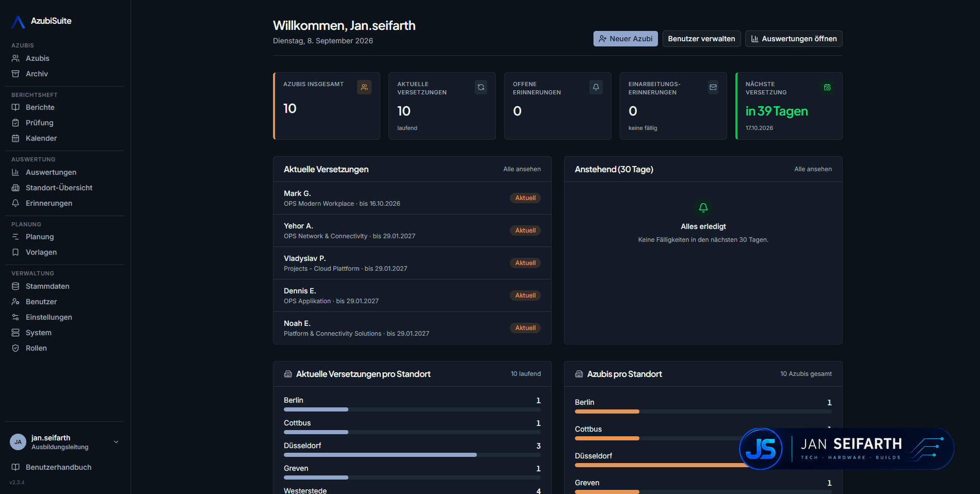Click the Stammdaten database icon
This screenshot has width=980, height=494.
[x=15, y=286]
